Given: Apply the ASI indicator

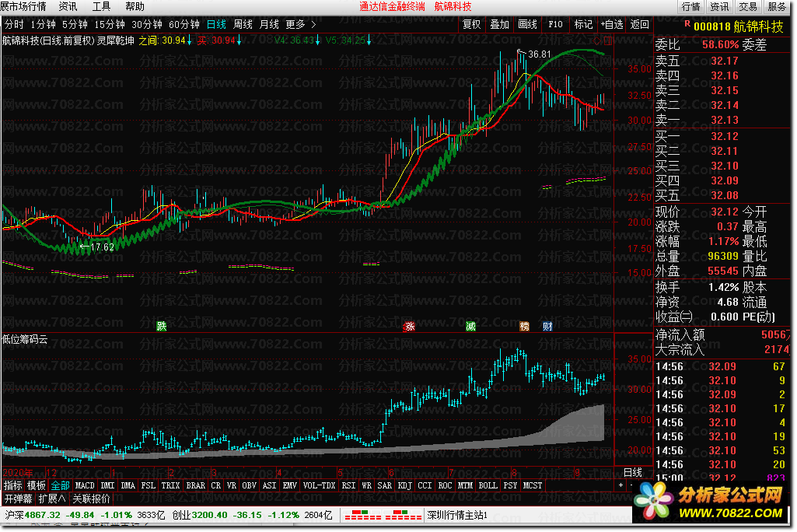Looking at the screenshot, I should click(x=269, y=485).
